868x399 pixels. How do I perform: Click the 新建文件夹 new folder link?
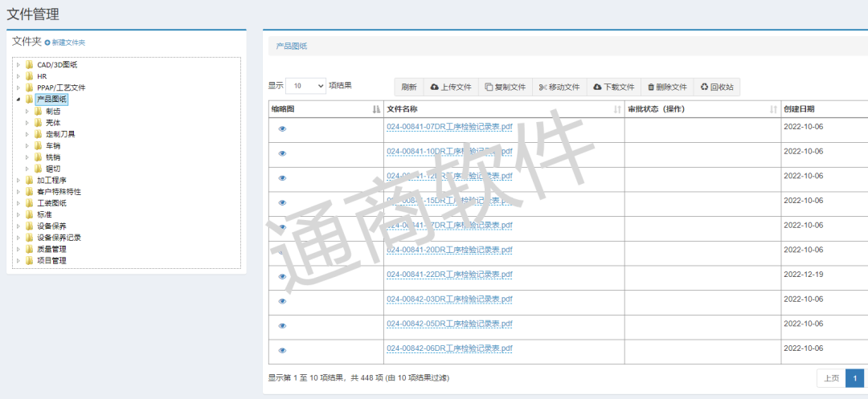(65, 43)
